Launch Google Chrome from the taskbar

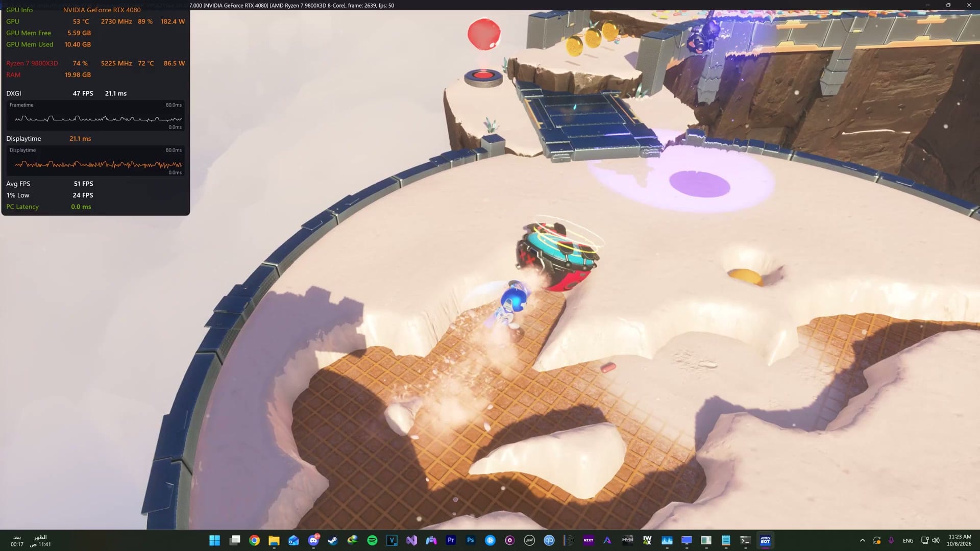tap(254, 540)
